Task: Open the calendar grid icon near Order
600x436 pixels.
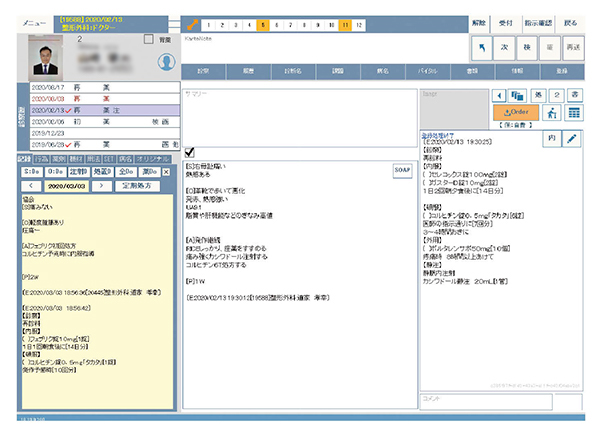Action: [575, 113]
